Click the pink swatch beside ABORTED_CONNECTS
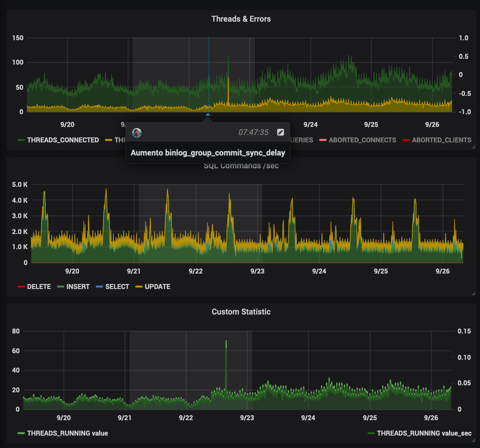 coord(323,140)
